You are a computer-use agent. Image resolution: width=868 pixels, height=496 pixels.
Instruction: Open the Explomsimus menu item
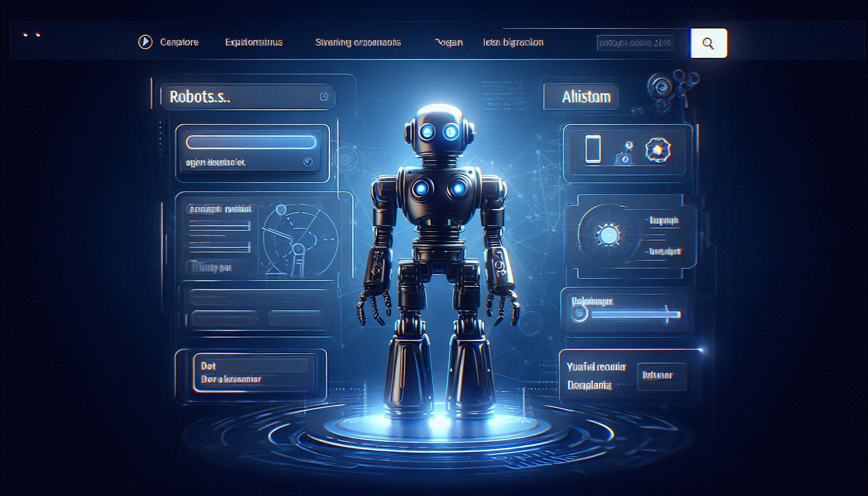tap(254, 42)
